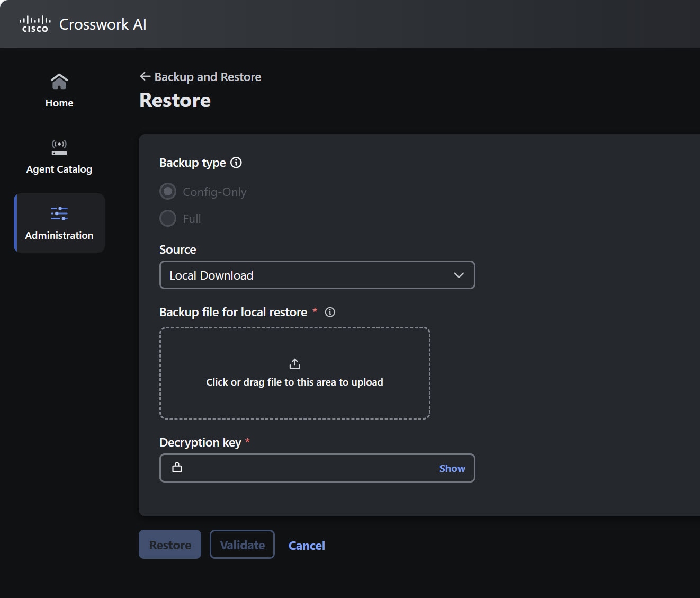700x598 pixels.
Task: Cancel the restore
Action: [x=307, y=546]
